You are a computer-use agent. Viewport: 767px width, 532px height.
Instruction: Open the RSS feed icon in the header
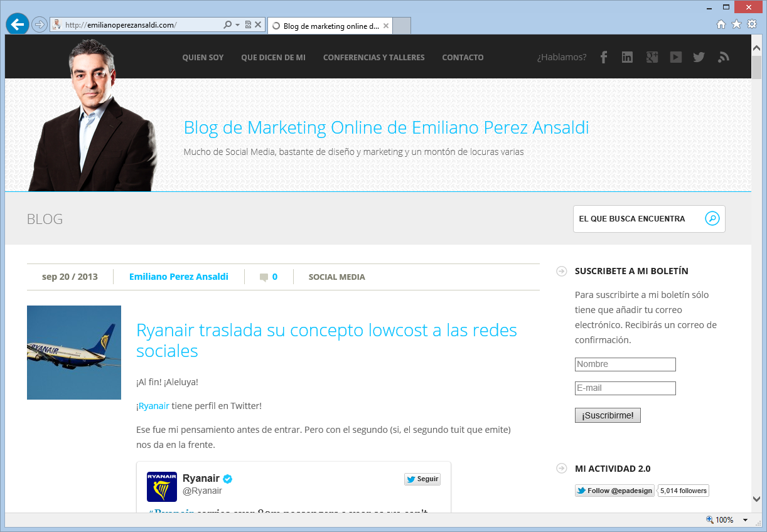[724, 57]
